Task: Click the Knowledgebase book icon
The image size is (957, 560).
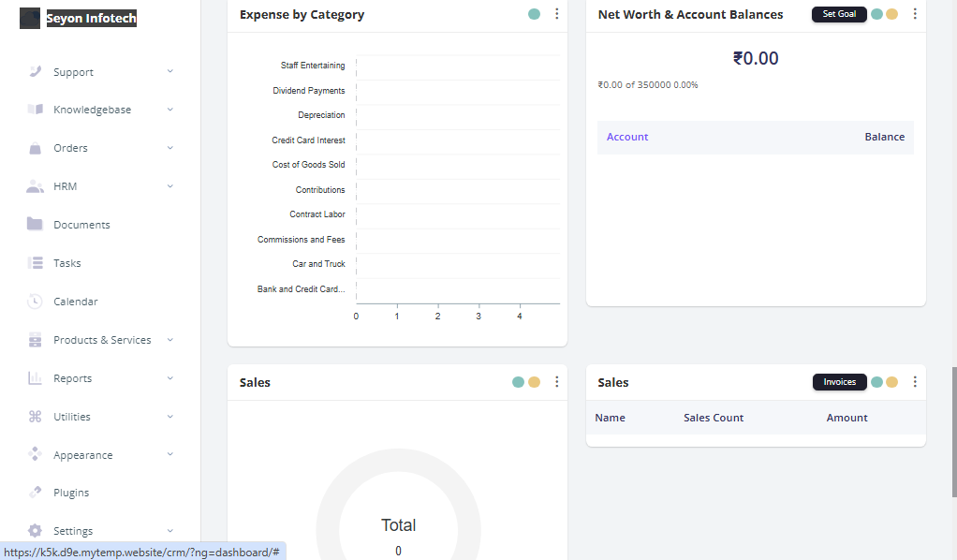Action: point(35,110)
